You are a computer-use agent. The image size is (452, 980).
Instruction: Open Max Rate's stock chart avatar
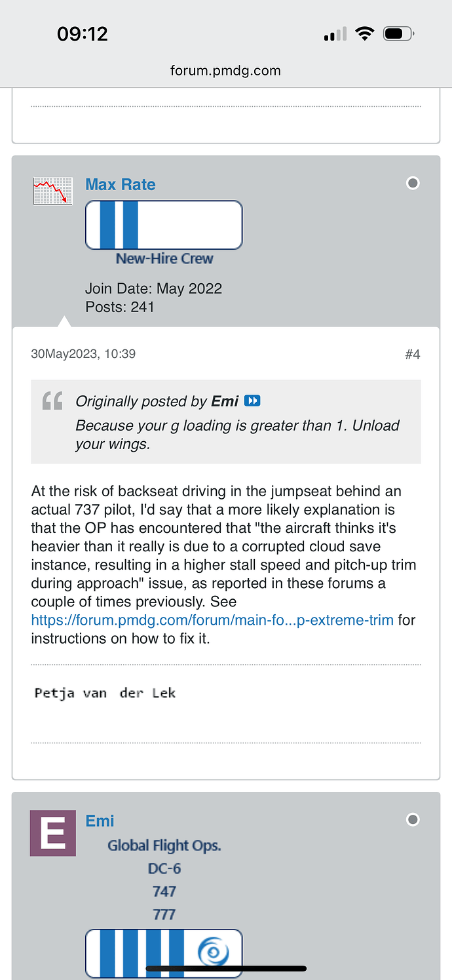[52, 191]
